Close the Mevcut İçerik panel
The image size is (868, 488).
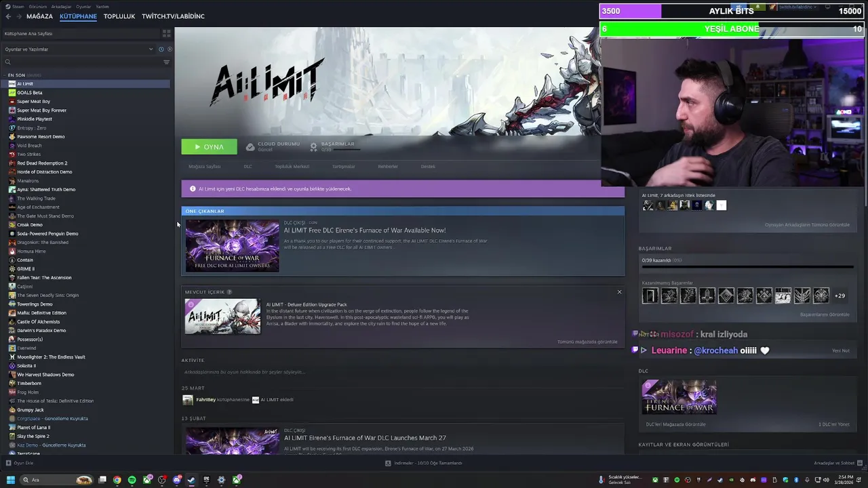click(619, 292)
